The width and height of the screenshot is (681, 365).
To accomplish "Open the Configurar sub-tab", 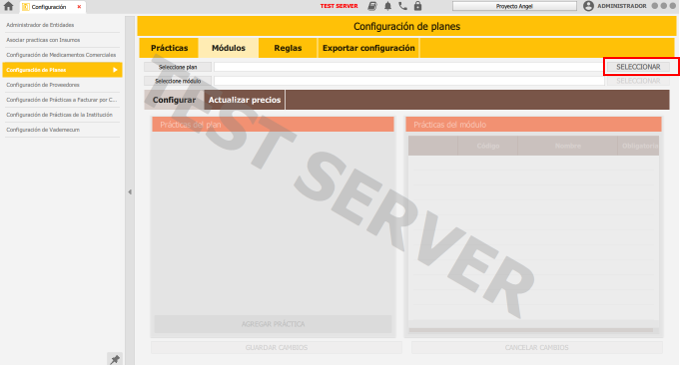I will coord(174,100).
